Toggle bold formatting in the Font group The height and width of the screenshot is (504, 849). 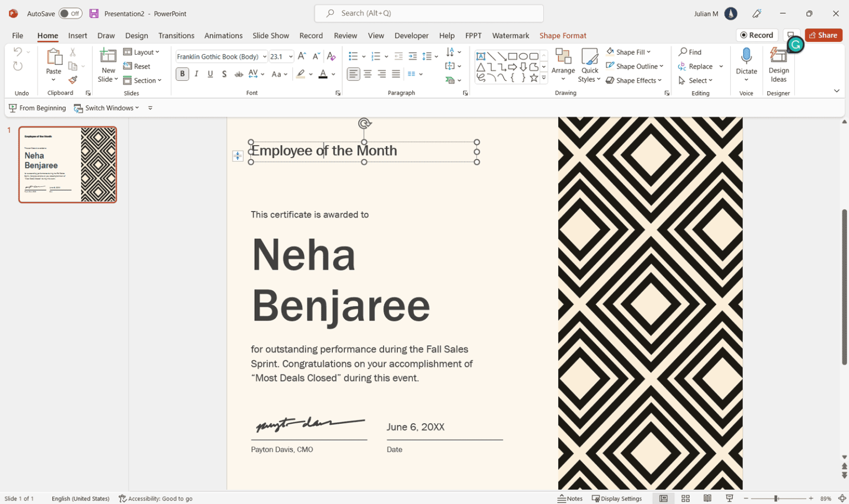pos(182,73)
